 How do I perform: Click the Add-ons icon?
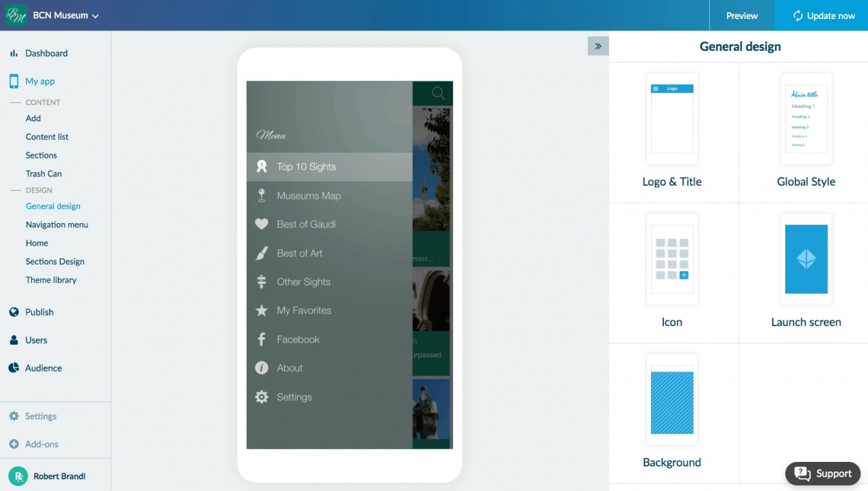click(14, 444)
